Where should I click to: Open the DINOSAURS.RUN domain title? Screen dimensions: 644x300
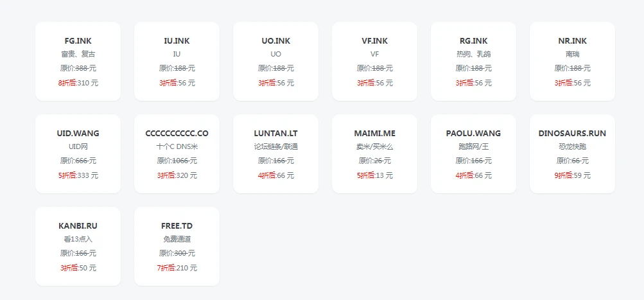pos(572,134)
